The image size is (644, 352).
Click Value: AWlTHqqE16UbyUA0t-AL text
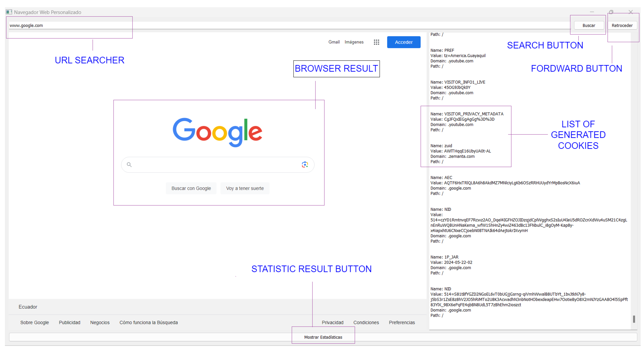click(461, 151)
